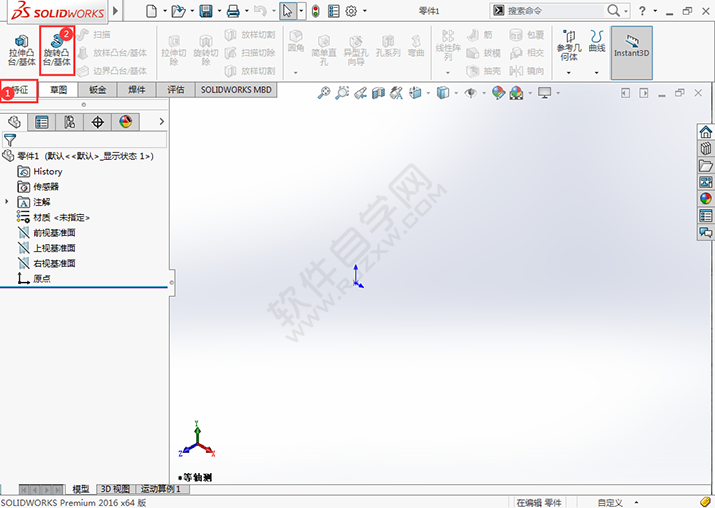Create a new document with New icon

click(151, 10)
